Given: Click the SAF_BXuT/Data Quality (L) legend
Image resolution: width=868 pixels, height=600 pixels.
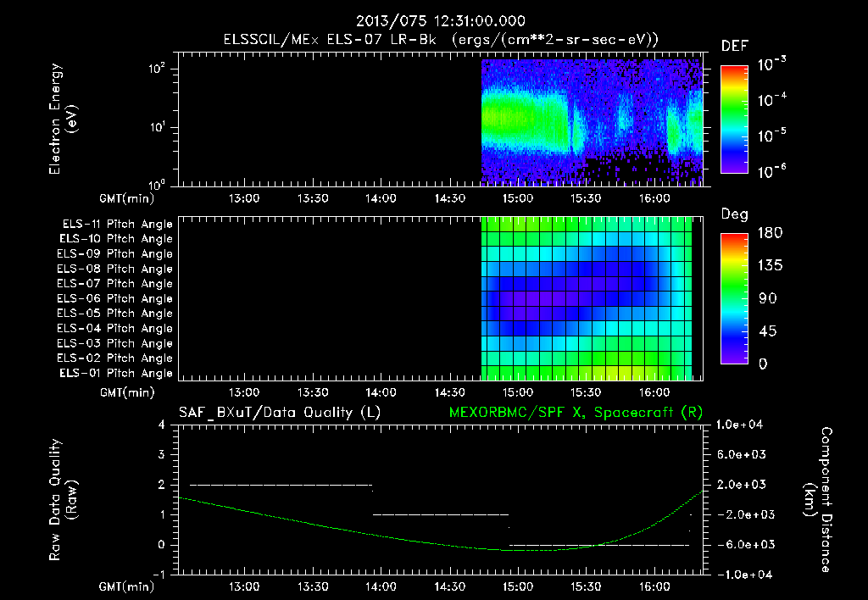Looking at the screenshot, I should tap(280, 413).
